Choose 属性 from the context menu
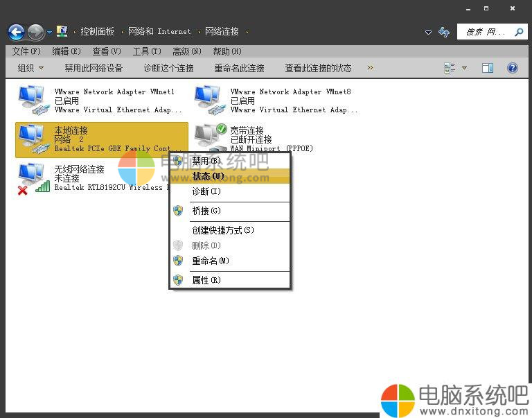The width and height of the screenshot is (532, 418). click(x=206, y=280)
